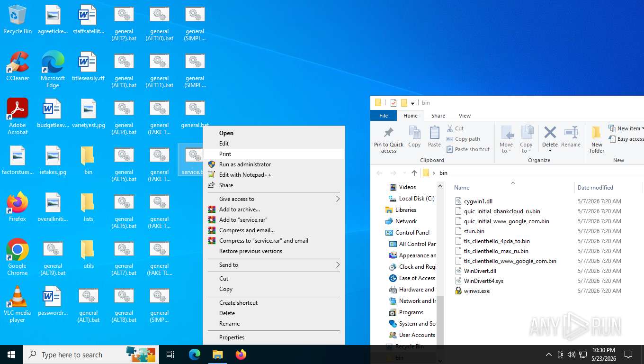Sort by the Date modified column

click(609, 188)
